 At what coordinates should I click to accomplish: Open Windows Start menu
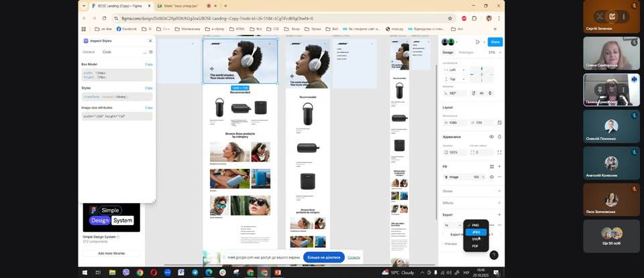coord(85,272)
